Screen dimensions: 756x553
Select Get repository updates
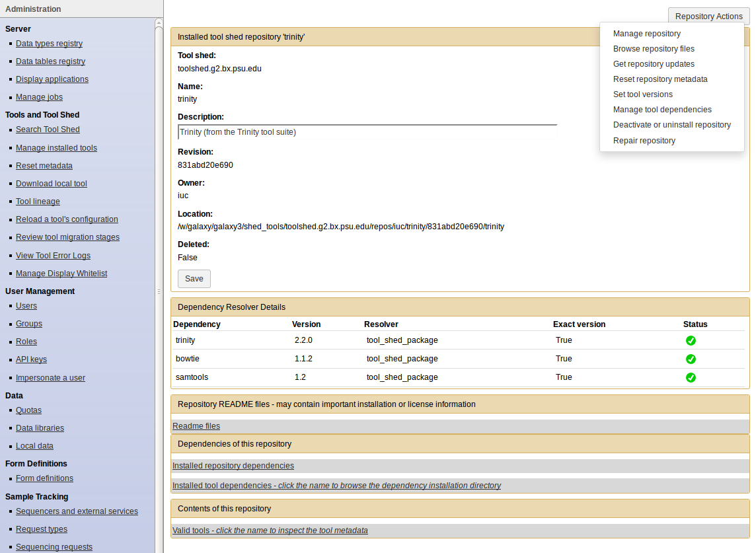point(654,63)
